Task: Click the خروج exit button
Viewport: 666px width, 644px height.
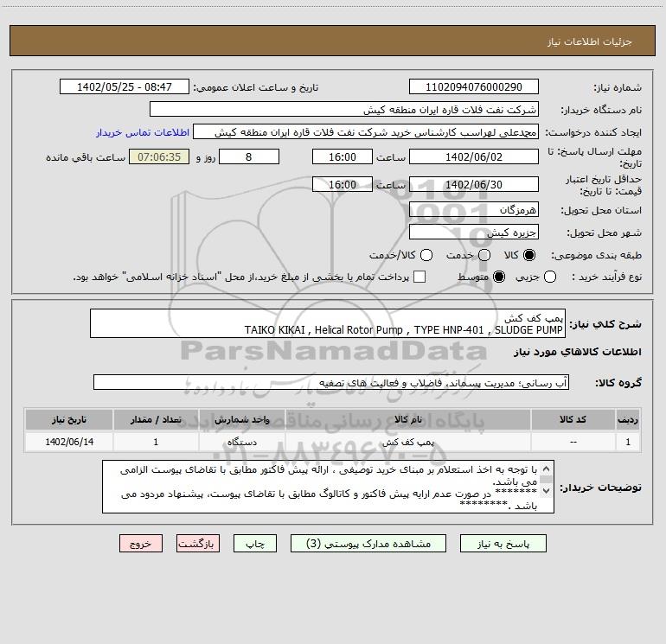Action: click(x=141, y=544)
